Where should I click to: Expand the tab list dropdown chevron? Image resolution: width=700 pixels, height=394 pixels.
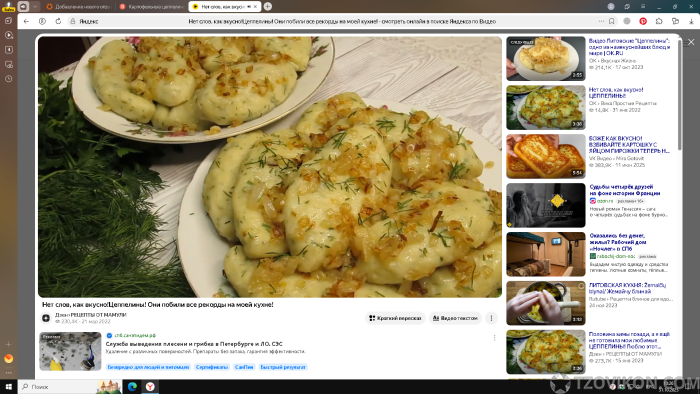pos(35,6)
